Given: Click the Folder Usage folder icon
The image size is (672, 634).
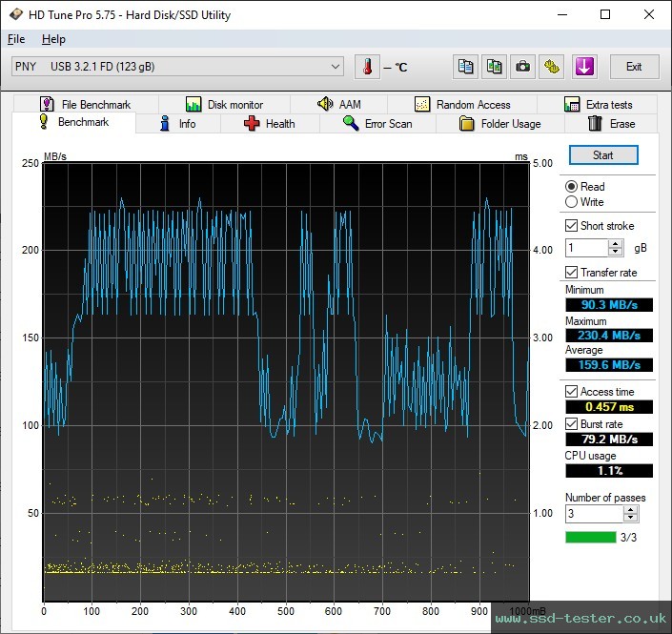Looking at the screenshot, I should pyautogui.click(x=466, y=123).
